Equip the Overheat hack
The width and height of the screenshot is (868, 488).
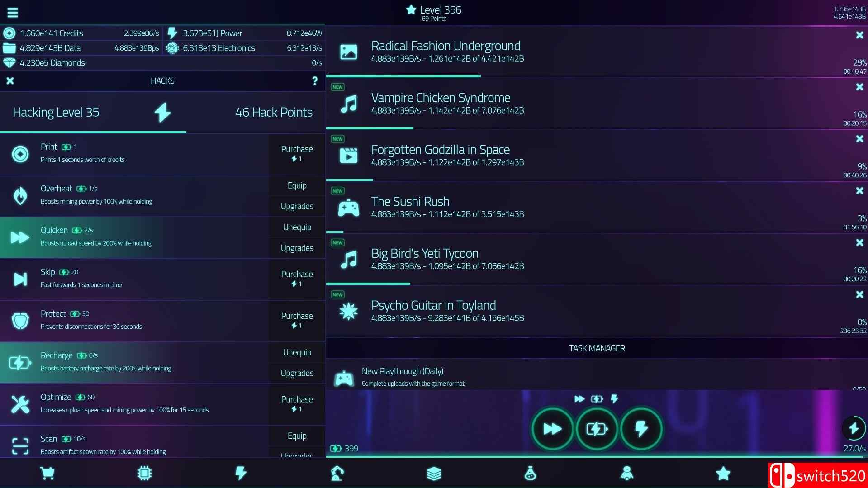click(x=297, y=185)
